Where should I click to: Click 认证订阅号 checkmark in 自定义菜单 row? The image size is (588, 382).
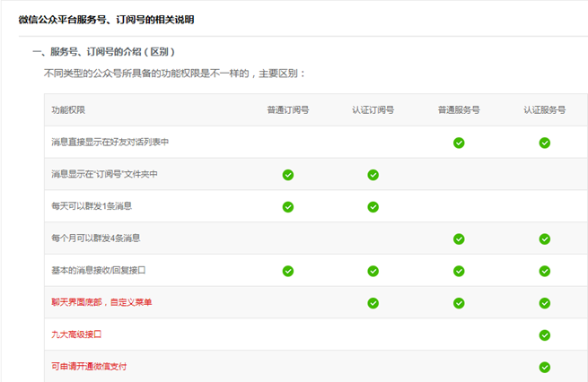pos(373,303)
